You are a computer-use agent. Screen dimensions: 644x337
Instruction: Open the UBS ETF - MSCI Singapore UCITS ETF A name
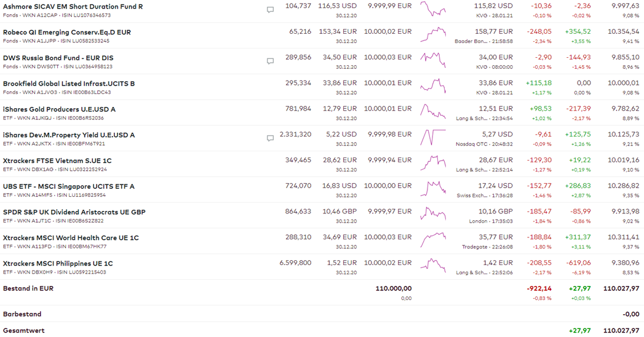coord(68,186)
